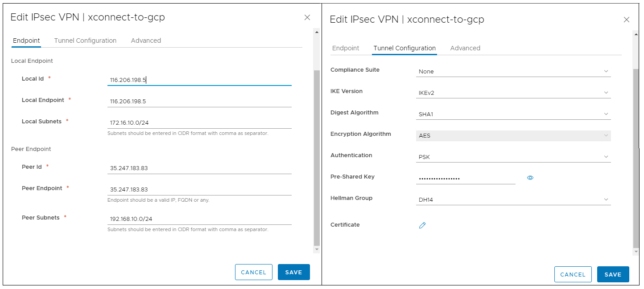Viewport: 644px width, 289px height.
Task: Click the Authentication label
Action: tap(351, 155)
